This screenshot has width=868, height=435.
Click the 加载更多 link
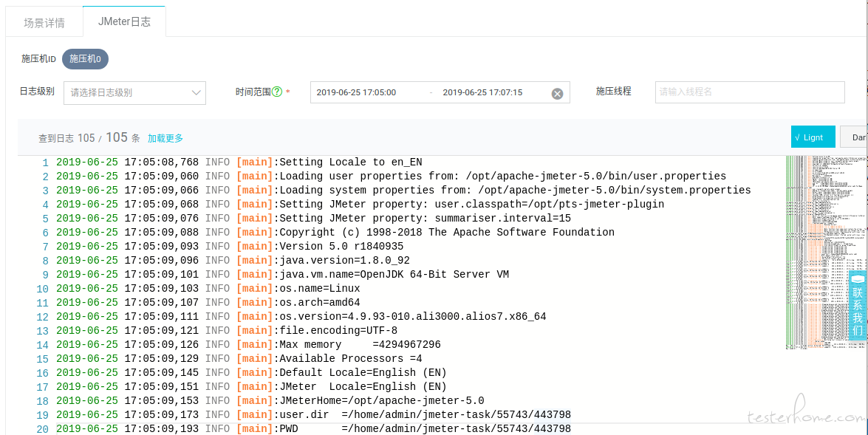pyautogui.click(x=165, y=138)
